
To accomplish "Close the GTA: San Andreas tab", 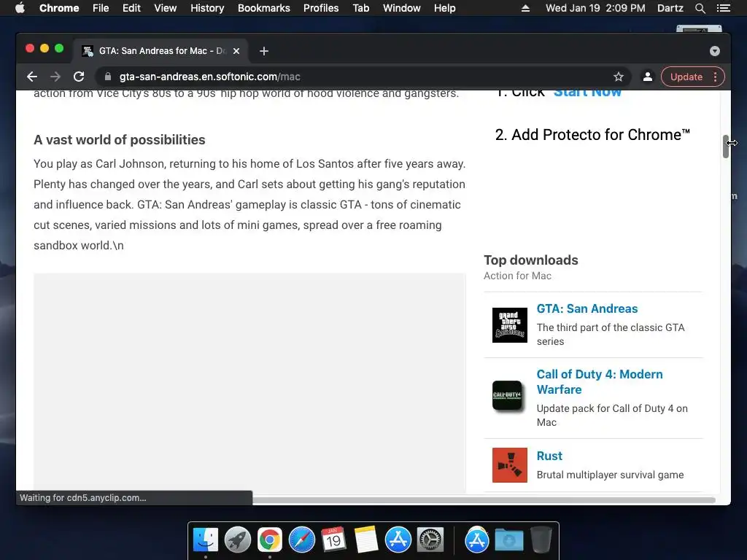I will click(236, 51).
